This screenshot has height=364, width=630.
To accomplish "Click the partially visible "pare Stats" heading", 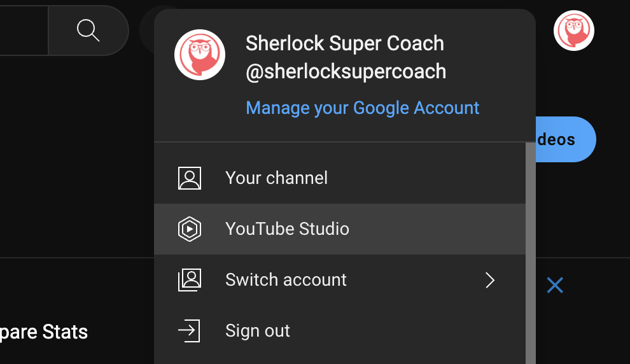I will 44,332.
